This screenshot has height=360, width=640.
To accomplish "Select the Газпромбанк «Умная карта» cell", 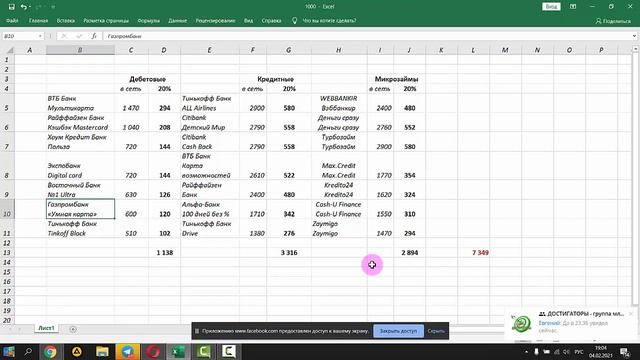I will click(80, 209).
